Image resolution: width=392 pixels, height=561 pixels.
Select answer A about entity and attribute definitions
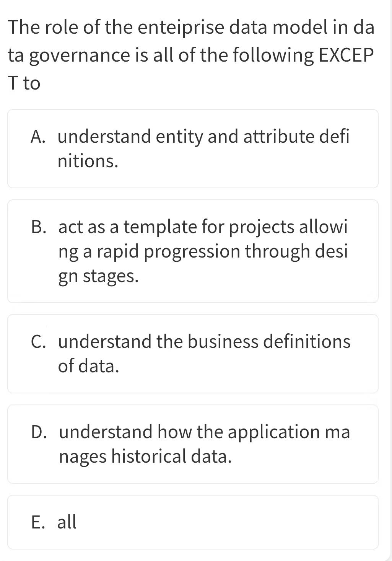(193, 148)
